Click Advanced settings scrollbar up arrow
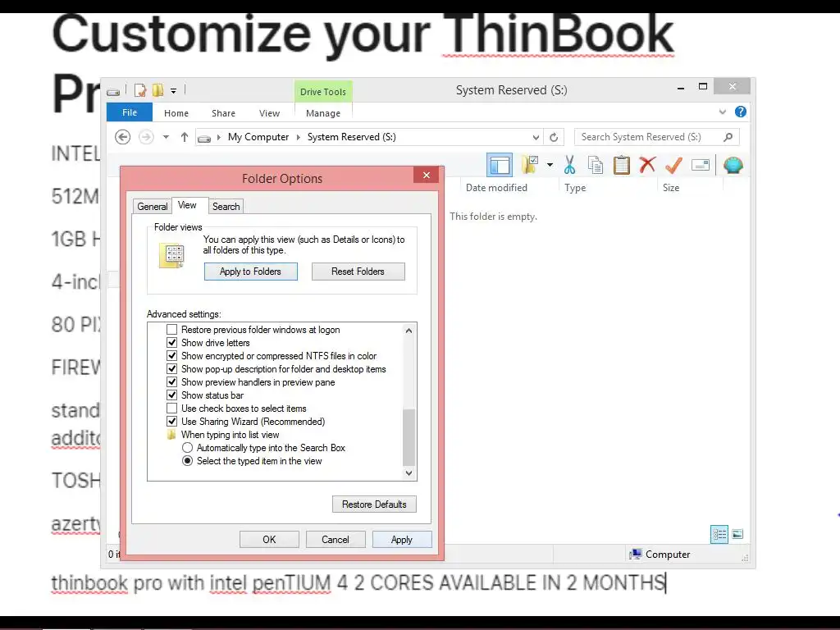 pyautogui.click(x=409, y=331)
